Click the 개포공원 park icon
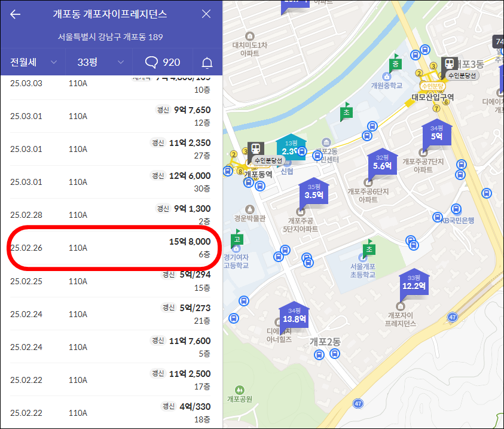The image size is (504, 429). click(240, 390)
